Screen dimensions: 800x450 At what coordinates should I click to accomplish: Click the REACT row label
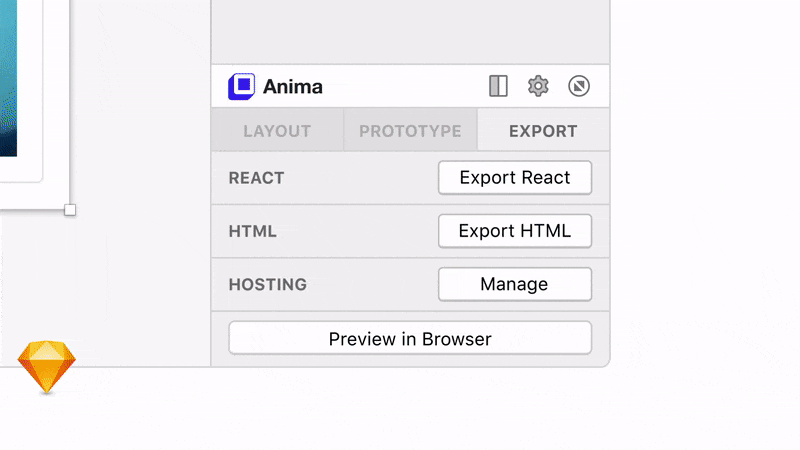click(x=256, y=178)
